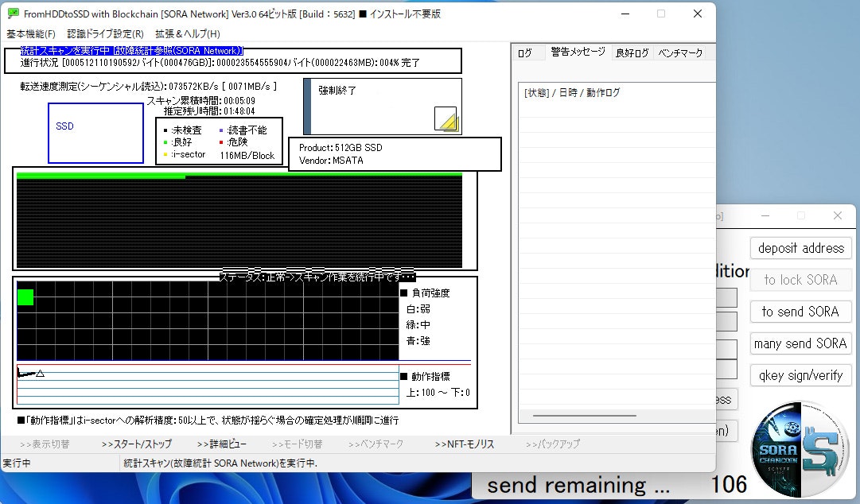Image resolution: width=860 pixels, height=504 pixels.
Task: Click the ステータス:正常 status text
Action: pyautogui.click(x=317, y=277)
